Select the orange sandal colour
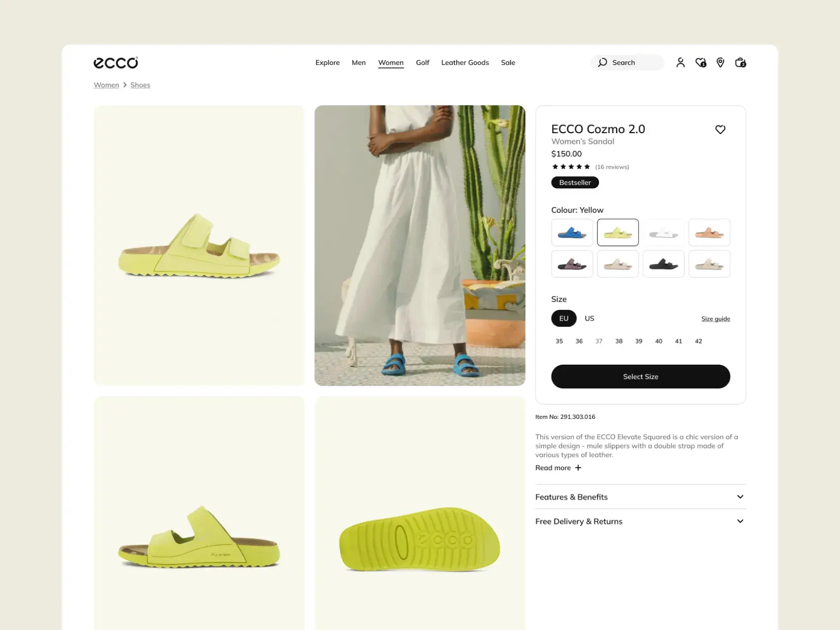 pos(709,232)
